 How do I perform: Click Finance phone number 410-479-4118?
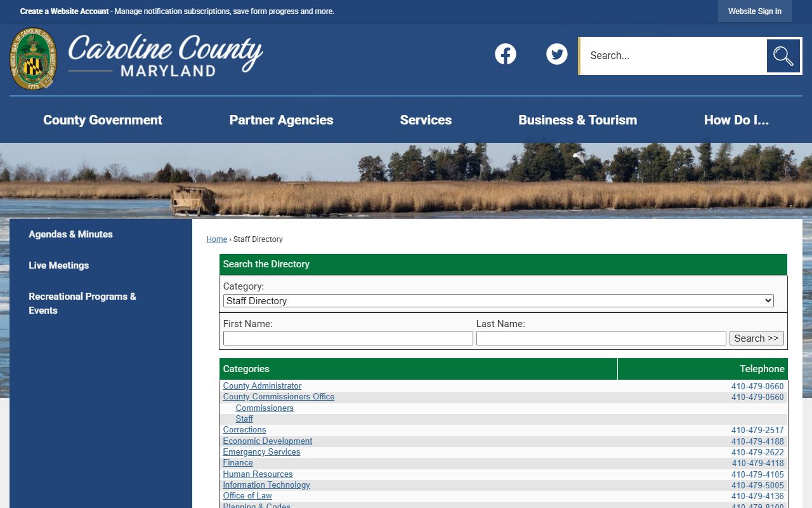click(x=757, y=464)
